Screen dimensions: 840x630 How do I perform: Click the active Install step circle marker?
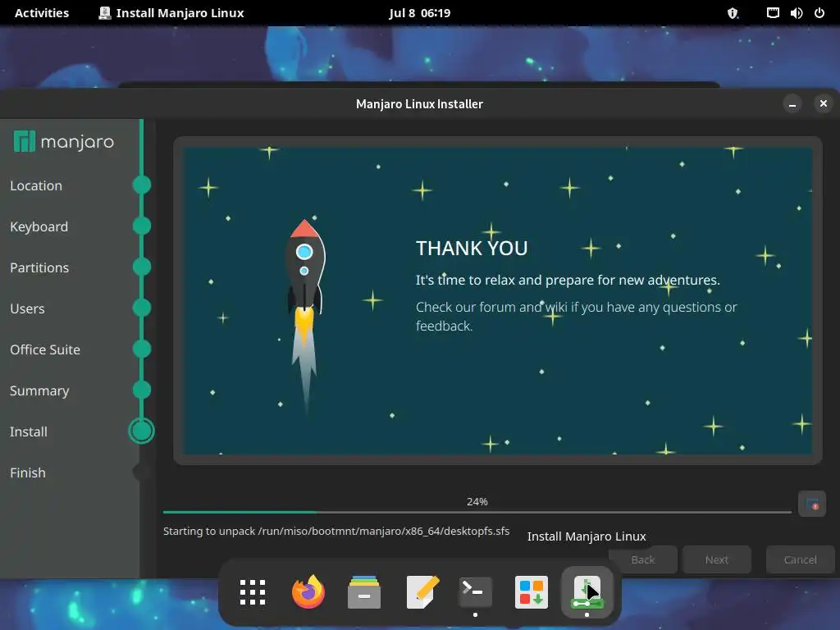pos(141,431)
